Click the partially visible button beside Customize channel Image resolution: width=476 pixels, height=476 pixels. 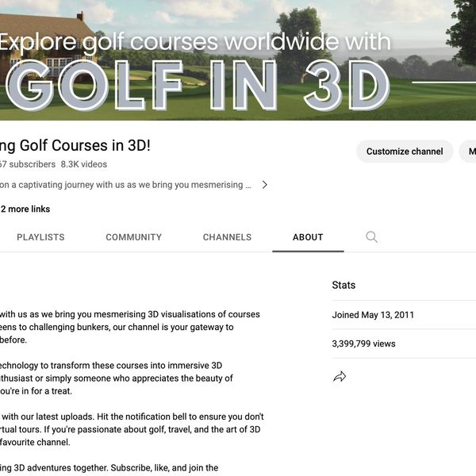tap(468, 152)
